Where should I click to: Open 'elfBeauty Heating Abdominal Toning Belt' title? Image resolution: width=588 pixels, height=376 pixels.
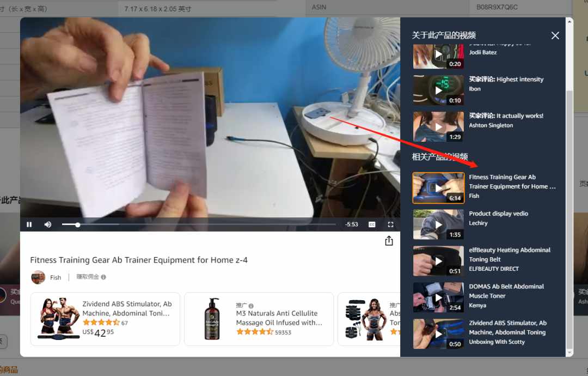[510, 254]
